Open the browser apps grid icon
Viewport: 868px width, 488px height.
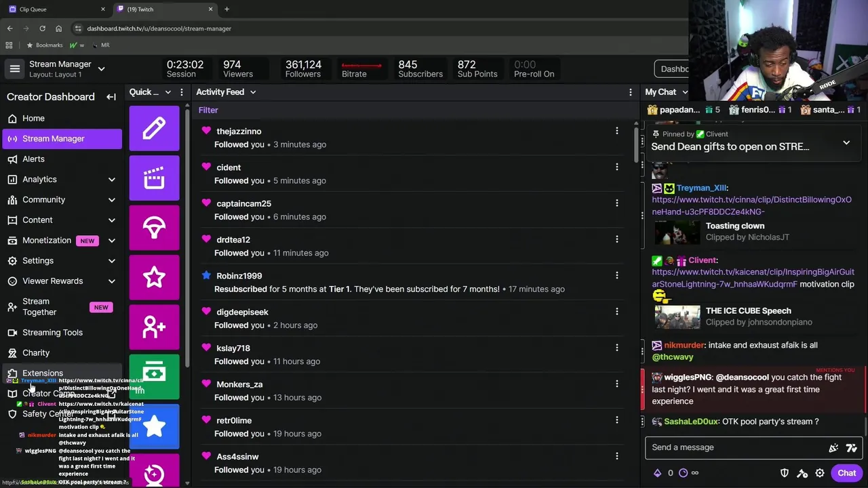9,45
